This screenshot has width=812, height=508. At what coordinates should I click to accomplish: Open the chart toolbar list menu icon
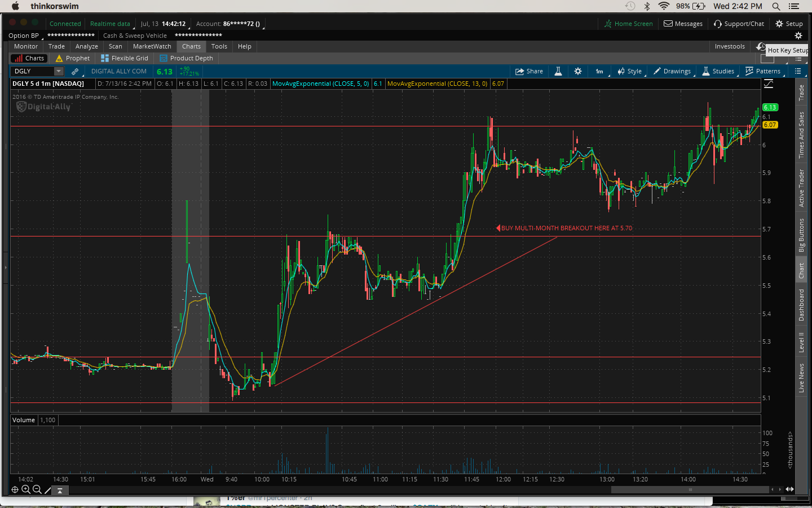pyautogui.click(x=798, y=71)
